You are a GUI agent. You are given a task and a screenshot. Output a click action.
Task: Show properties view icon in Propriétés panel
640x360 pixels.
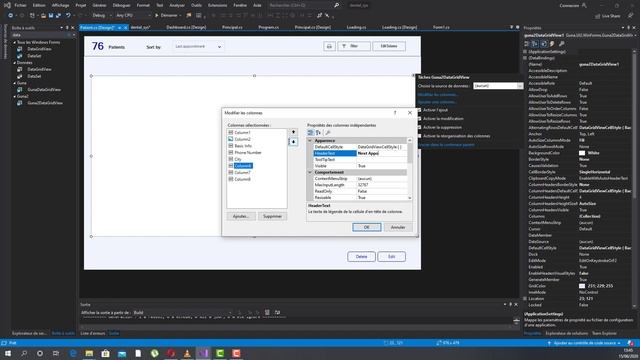click(544, 44)
